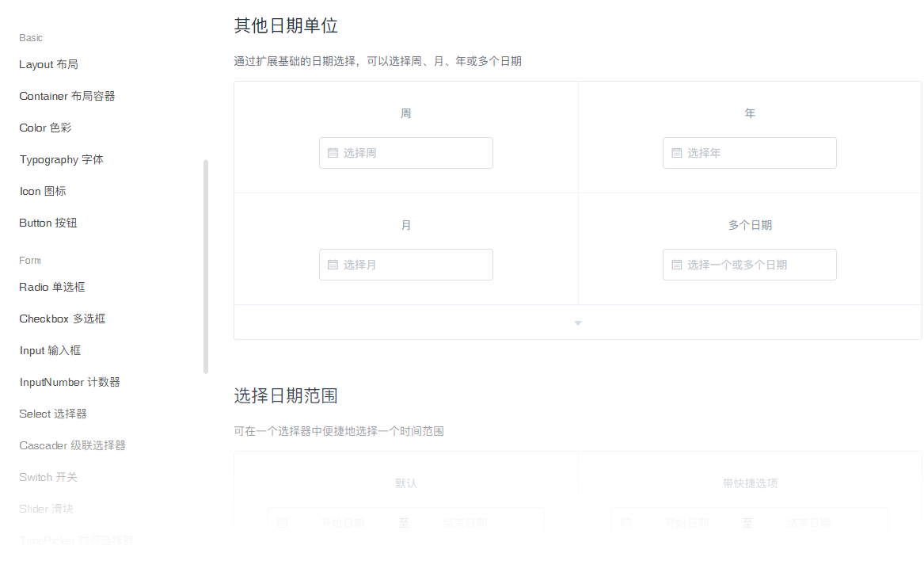Image resolution: width=924 pixels, height=561 pixels.
Task: Open Select 选择器 component page
Action: [x=53, y=414]
